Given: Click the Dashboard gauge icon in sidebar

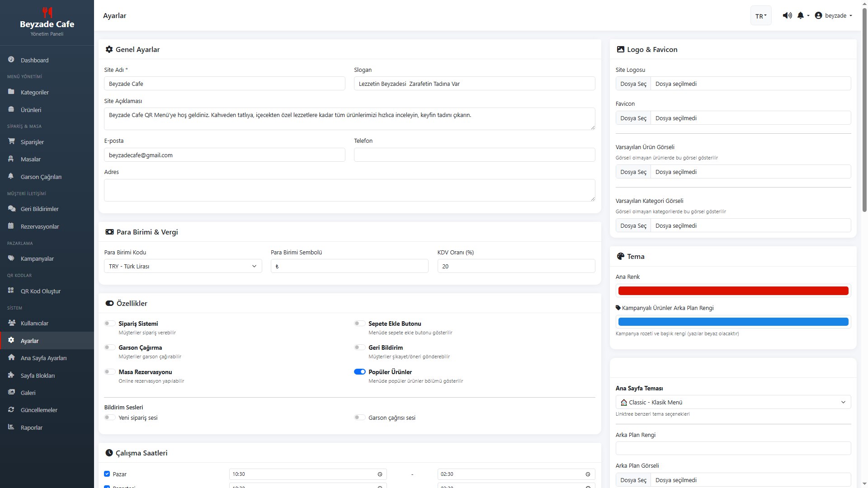Looking at the screenshot, I should 11,60.
